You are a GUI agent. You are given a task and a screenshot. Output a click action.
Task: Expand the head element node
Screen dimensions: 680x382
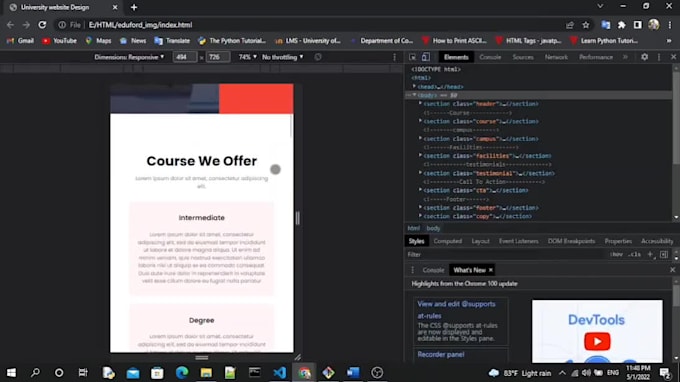point(414,87)
